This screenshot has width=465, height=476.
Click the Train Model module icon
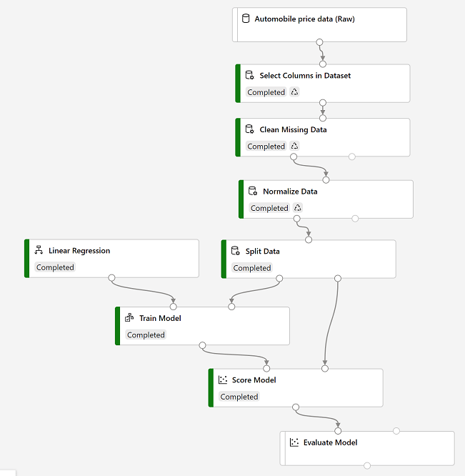[129, 317]
